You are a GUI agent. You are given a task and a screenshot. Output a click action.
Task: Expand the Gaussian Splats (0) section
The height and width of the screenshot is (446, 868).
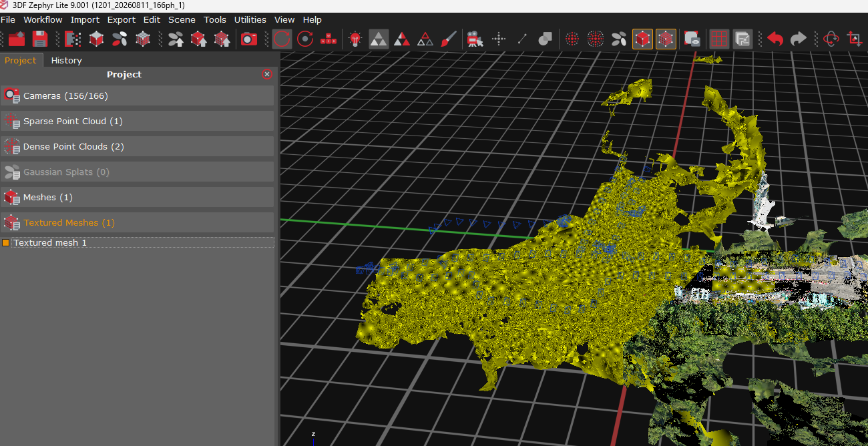(x=138, y=172)
